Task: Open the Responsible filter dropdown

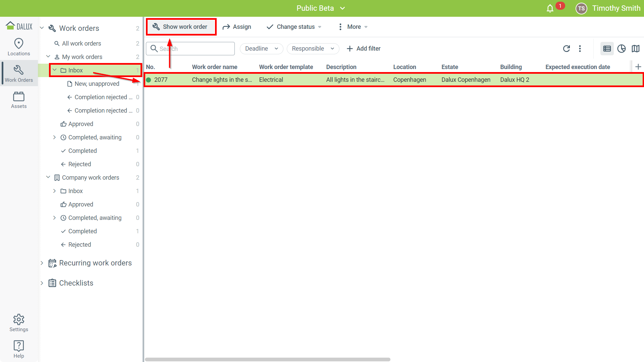Action: 313,49
